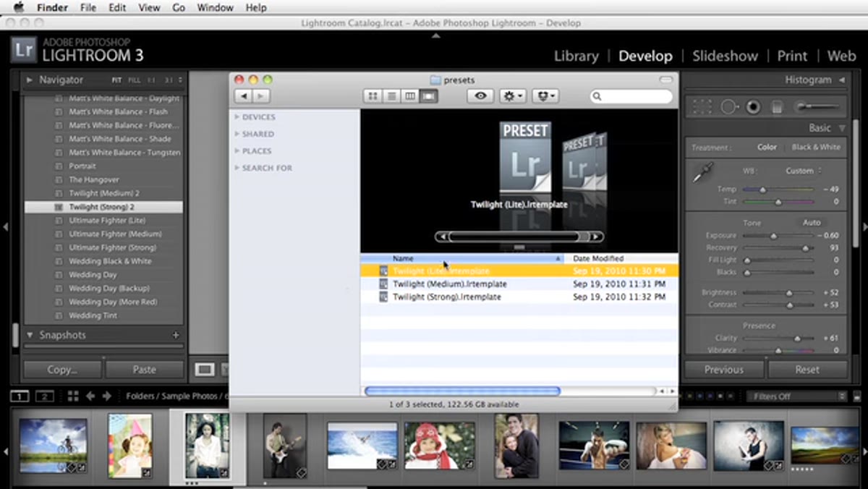The width and height of the screenshot is (868, 489).
Task: Set Treatment to Black & White
Action: pyautogui.click(x=816, y=147)
